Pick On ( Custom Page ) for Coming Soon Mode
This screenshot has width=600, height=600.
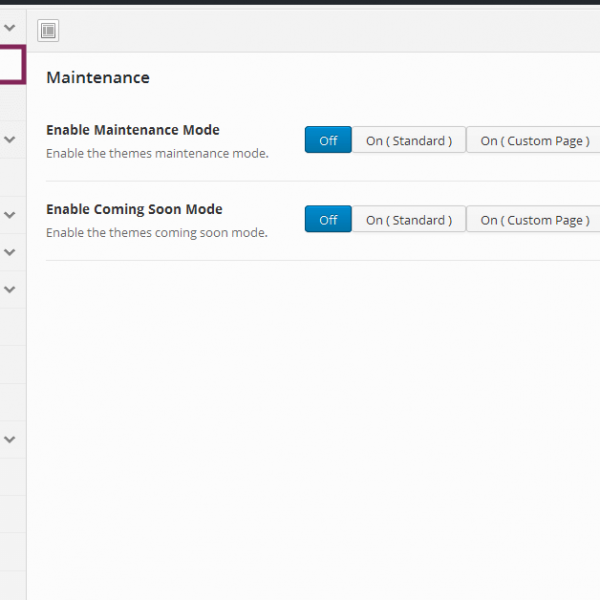(x=533, y=220)
